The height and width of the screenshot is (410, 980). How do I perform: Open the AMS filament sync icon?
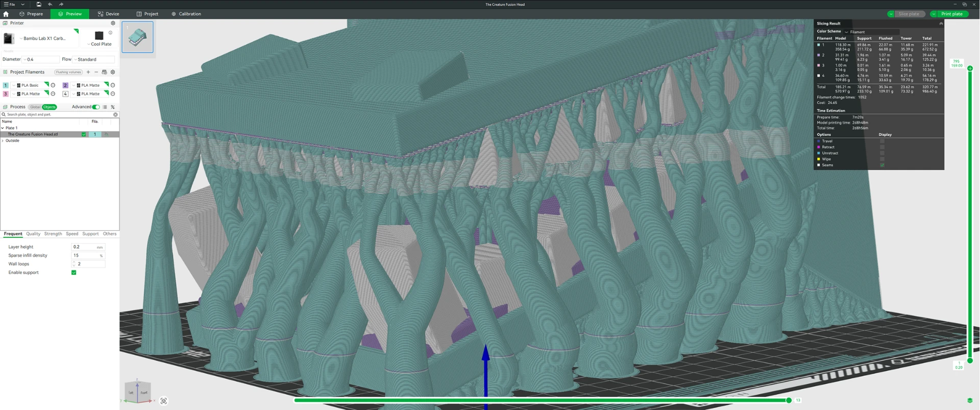105,72
